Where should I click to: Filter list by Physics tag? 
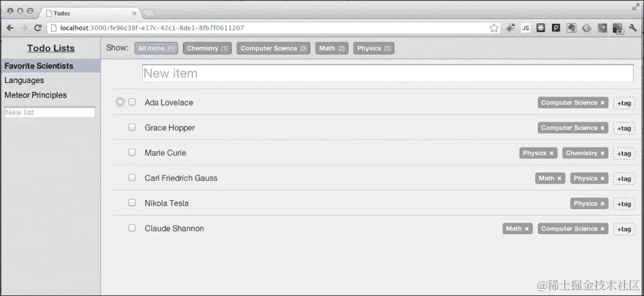[x=374, y=48]
